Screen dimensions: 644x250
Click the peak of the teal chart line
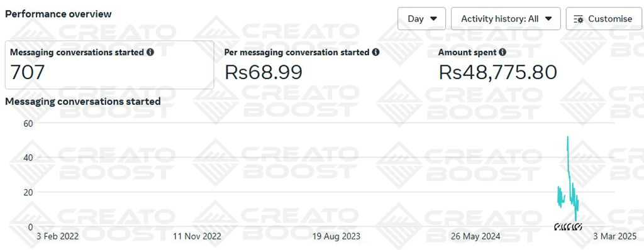click(568, 137)
